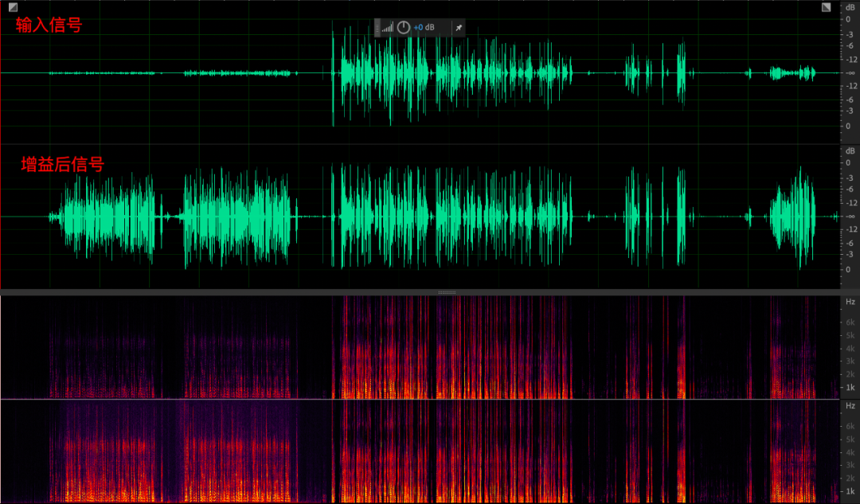This screenshot has width=860, height=504.
Task: Grab the HUD's dotted grip handle
Action: pyautogui.click(x=377, y=28)
